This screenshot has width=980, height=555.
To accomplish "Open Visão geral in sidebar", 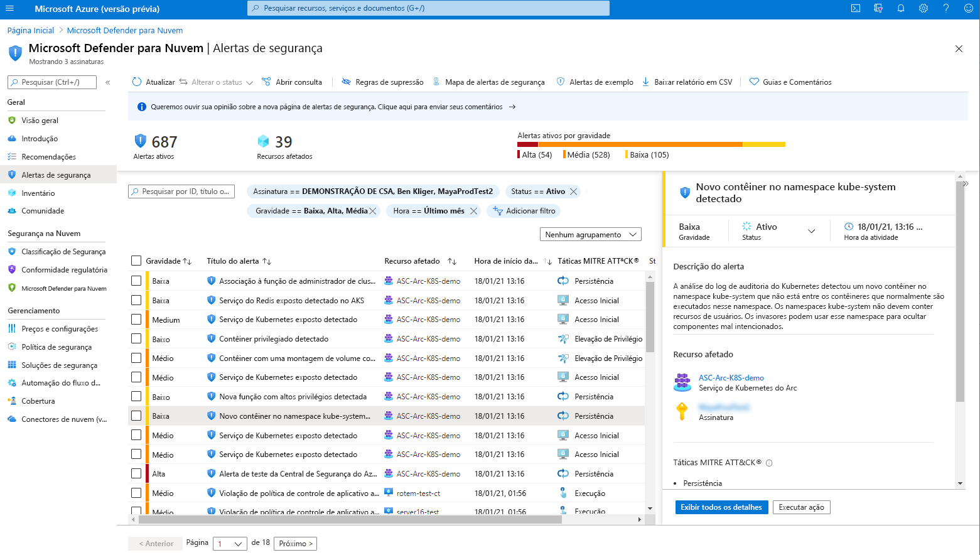I will pyautogui.click(x=40, y=121).
